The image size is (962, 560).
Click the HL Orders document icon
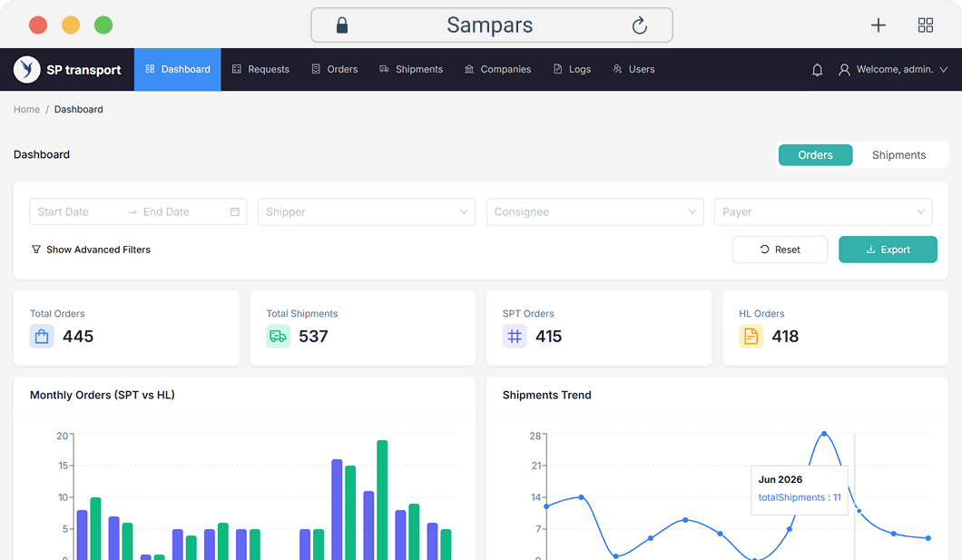click(751, 336)
